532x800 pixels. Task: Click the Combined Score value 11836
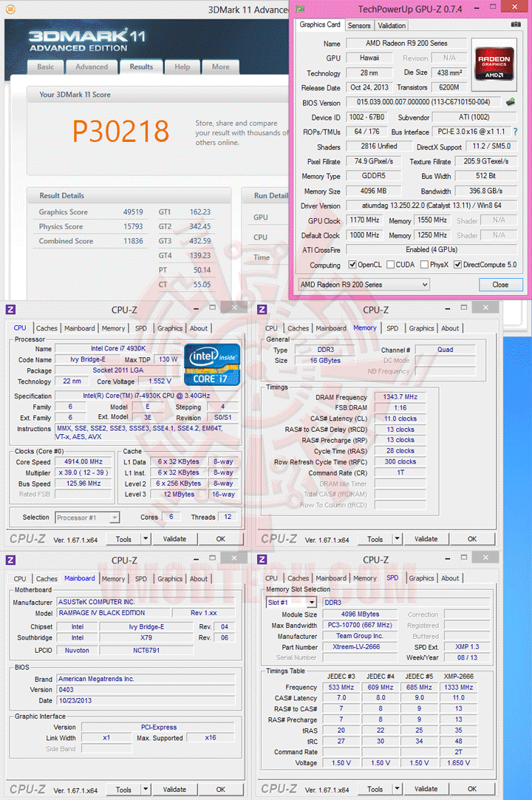133,241
